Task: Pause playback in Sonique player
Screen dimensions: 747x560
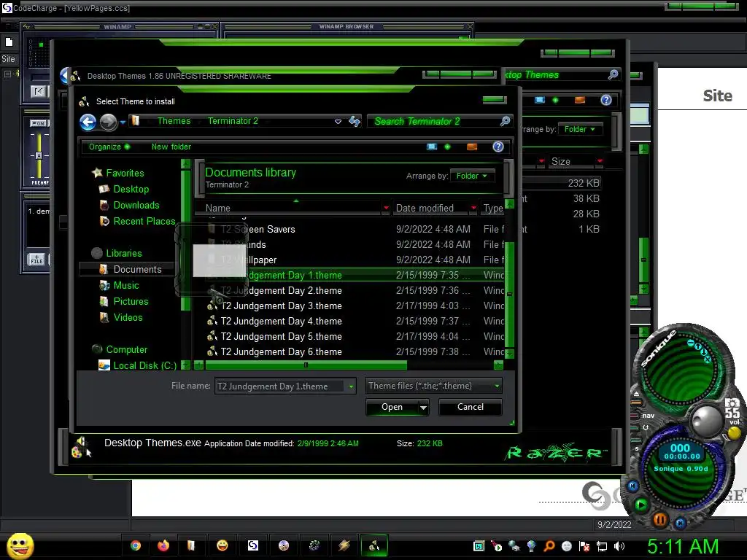Action: tap(659, 519)
